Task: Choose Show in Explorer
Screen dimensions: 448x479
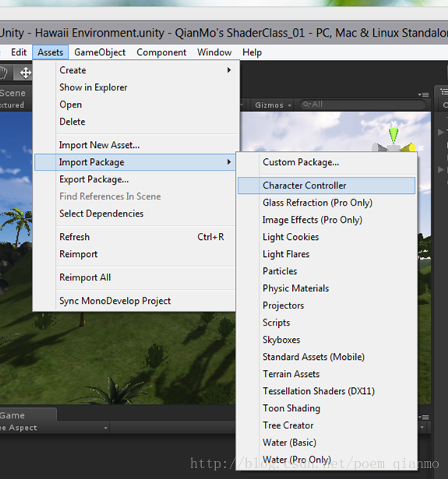Action: pyautogui.click(x=136, y=87)
